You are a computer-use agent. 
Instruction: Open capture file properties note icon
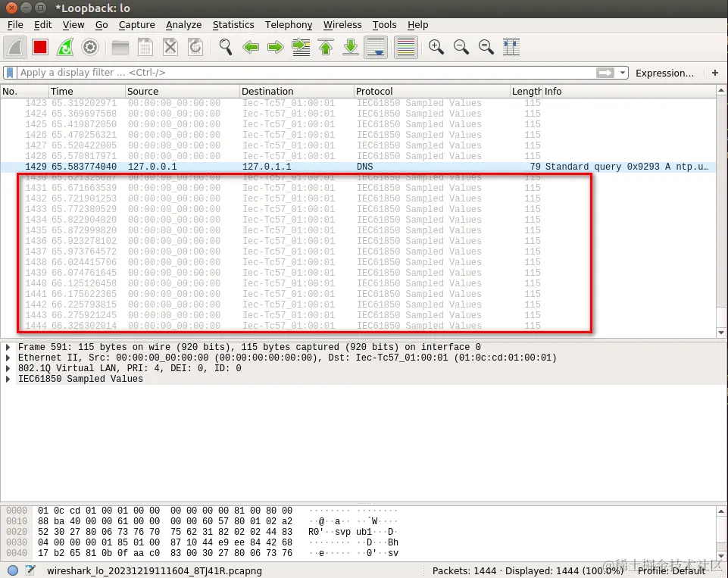pyautogui.click(x=30, y=570)
